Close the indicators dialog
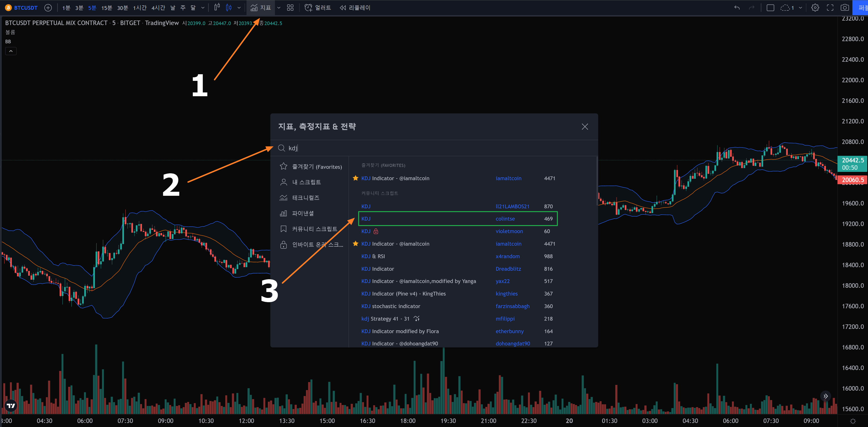Viewport: 868px width, 427px height. pos(585,127)
